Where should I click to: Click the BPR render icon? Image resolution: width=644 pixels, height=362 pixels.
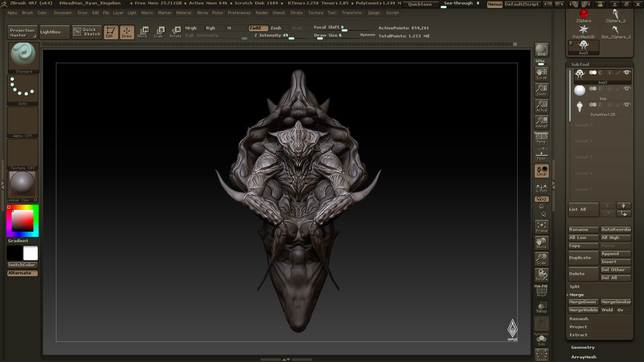click(541, 50)
